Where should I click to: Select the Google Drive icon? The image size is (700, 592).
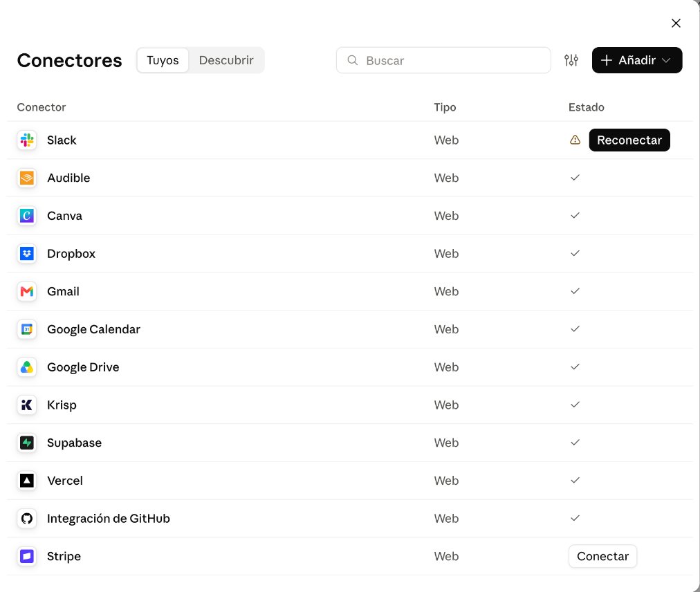[27, 367]
